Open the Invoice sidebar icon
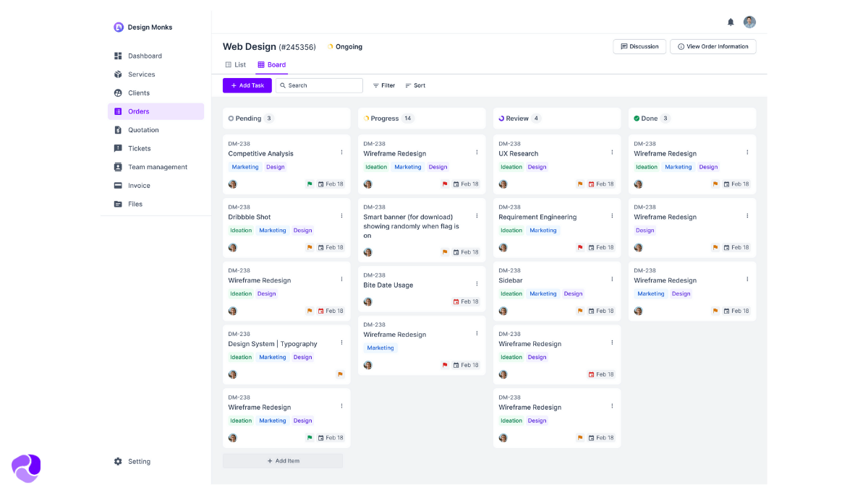This screenshot has width=868, height=495. (118, 185)
